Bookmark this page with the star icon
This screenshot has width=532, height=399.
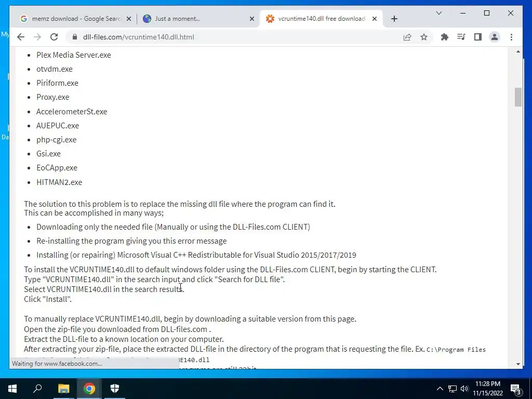424,37
